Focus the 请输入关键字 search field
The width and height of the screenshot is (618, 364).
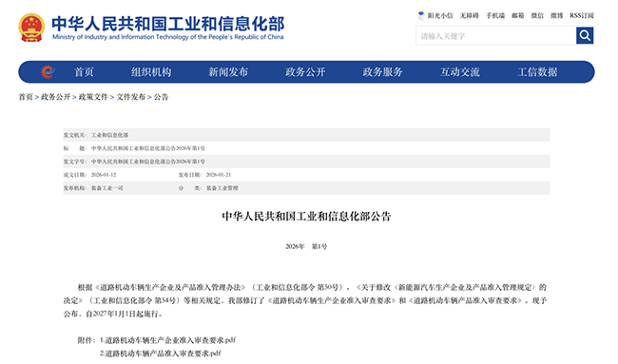tap(495, 36)
